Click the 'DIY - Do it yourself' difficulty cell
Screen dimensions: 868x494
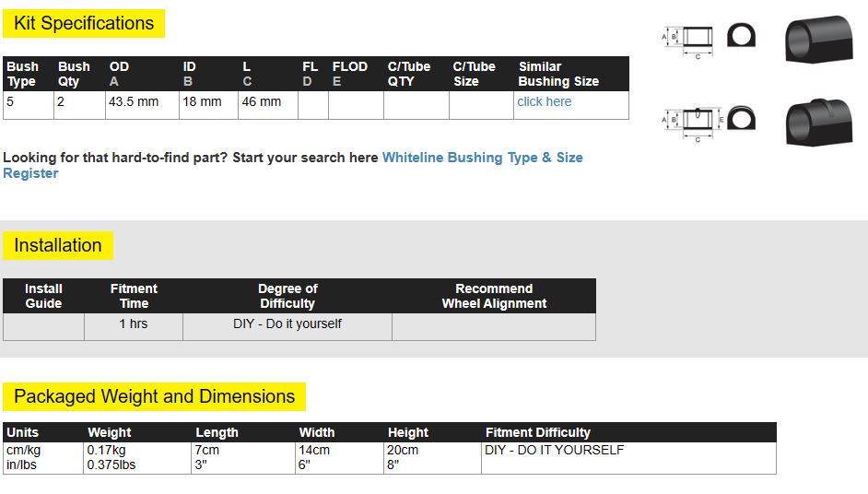tap(287, 324)
